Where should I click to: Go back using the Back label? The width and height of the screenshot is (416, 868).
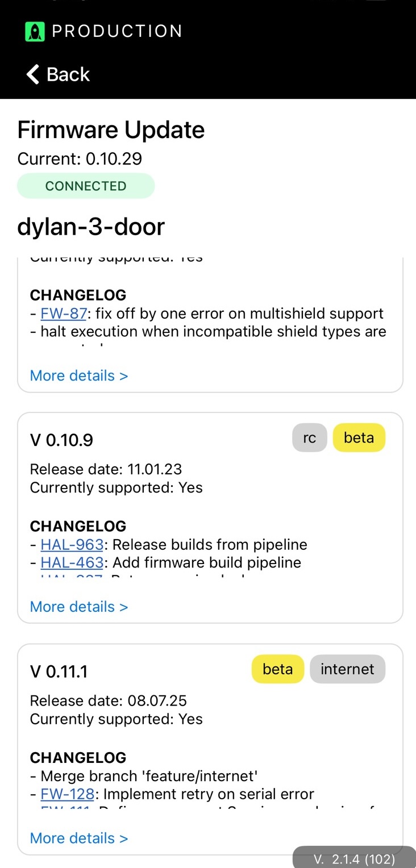[x=68, y=74]
